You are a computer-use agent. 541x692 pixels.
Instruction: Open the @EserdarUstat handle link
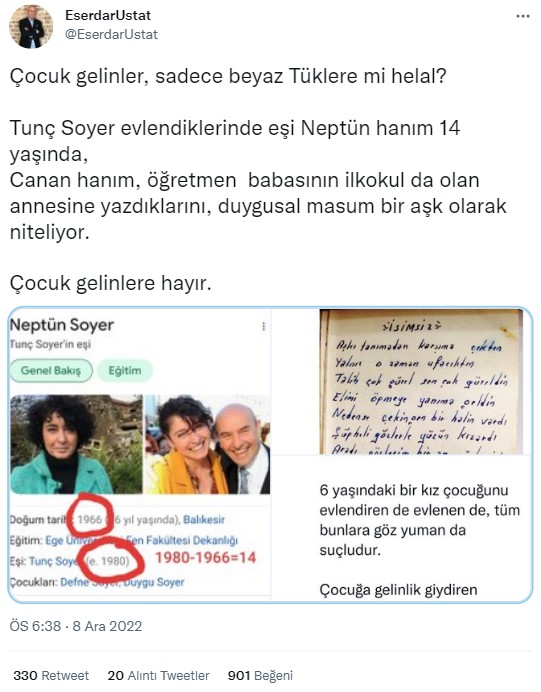[x=111, y=34]
